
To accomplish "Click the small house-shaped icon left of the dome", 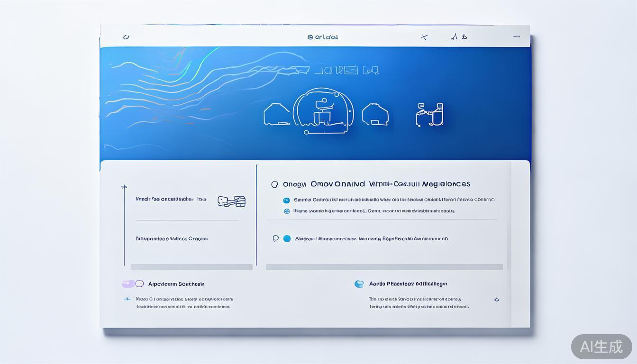I will 277,115.
